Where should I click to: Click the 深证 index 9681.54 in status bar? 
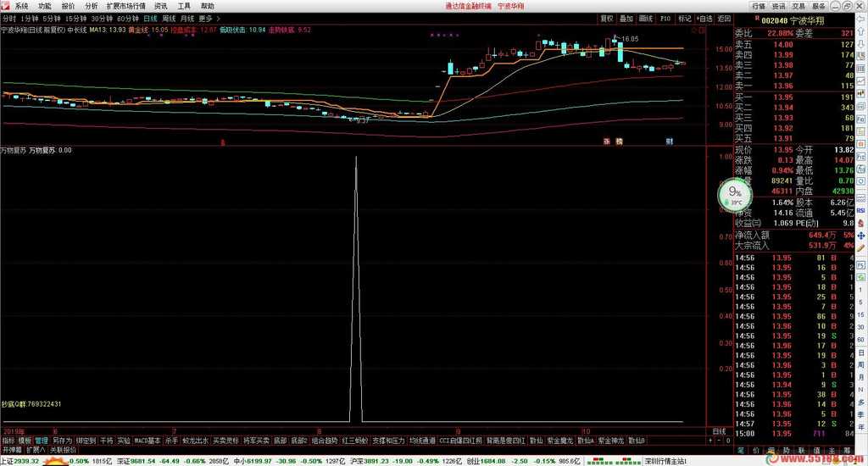point(135,461)
